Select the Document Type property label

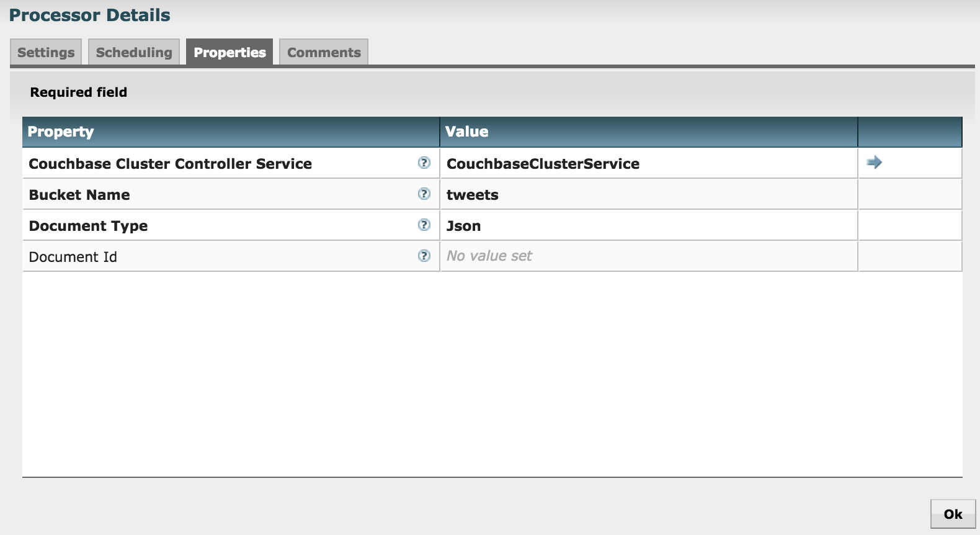coord(88,226)
